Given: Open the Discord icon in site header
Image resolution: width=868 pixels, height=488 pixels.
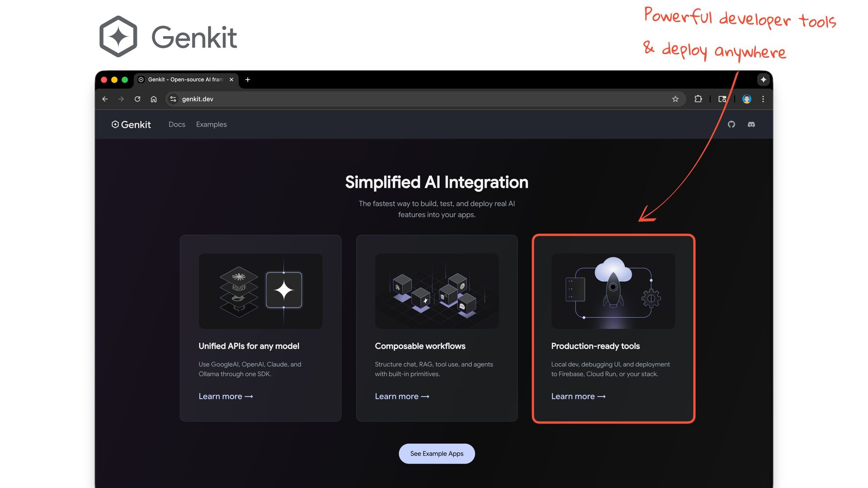Looking at the screenshot, I should coord(751,124).
